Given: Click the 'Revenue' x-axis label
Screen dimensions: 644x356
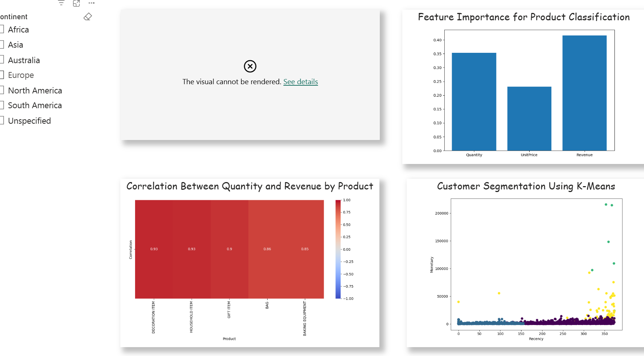Looking at the screenshot, I should coord(585,155).
